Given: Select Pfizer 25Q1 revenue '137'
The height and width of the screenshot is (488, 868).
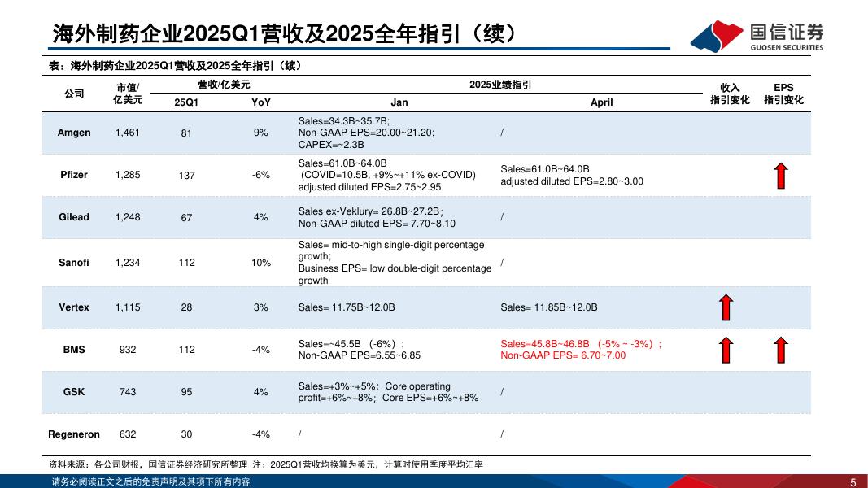Looking at the screenshot, I should pos(186,176).
